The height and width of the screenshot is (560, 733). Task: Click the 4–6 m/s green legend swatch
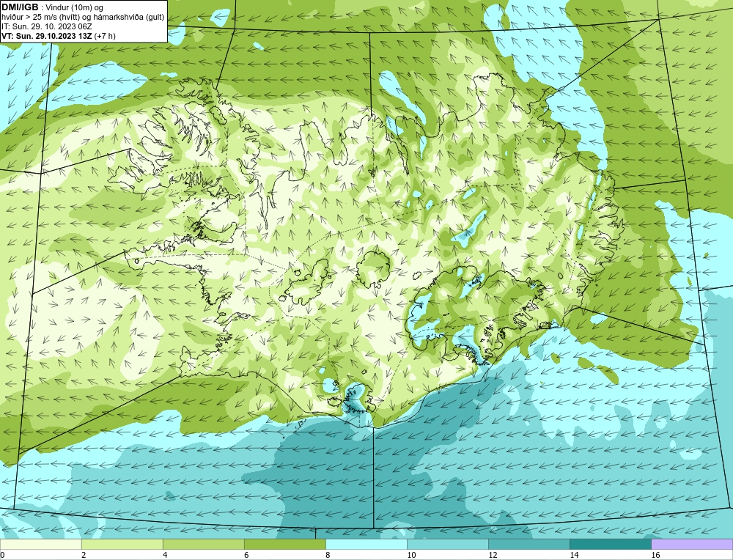coord(203,544)
